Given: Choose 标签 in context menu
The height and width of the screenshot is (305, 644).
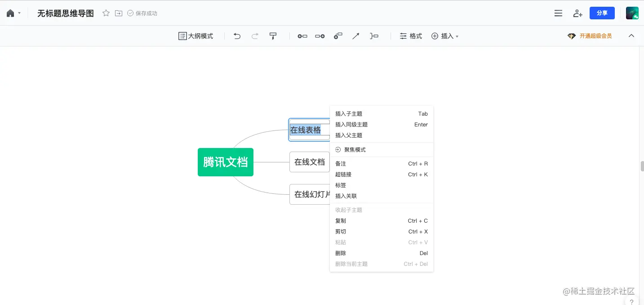Looking at the screenshot, I should pyautogui.click(x=382, y=185).
